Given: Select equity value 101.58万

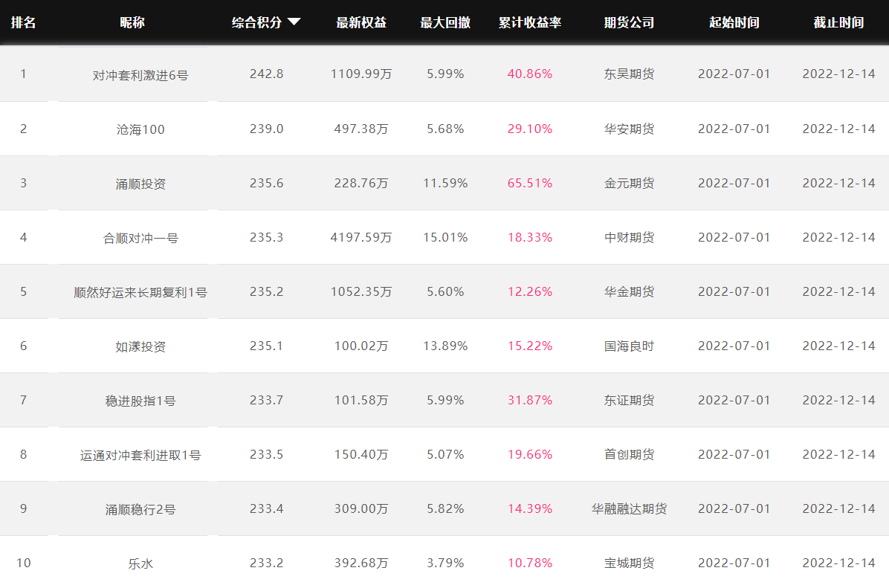Looking at the screenshot, I should tap(361, 401).
